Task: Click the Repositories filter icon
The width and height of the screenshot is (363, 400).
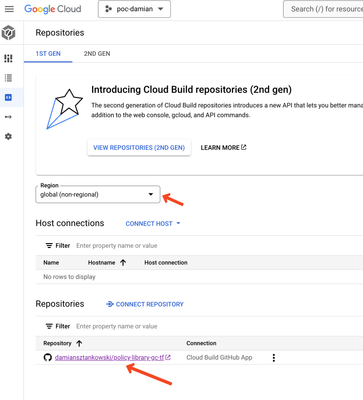Action: click(49, 326)
